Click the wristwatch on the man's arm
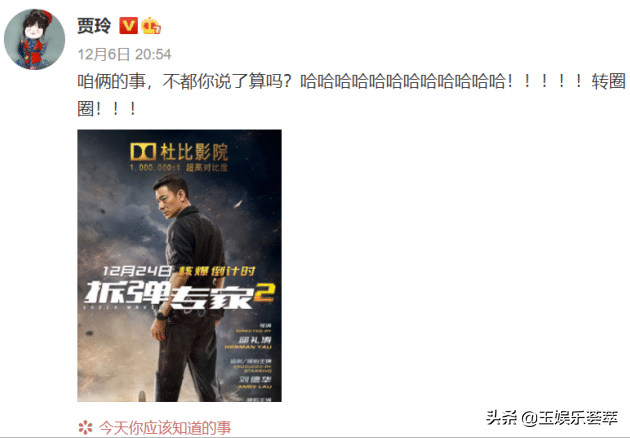This screenshot has width=630, height=438. click(161, 316)
